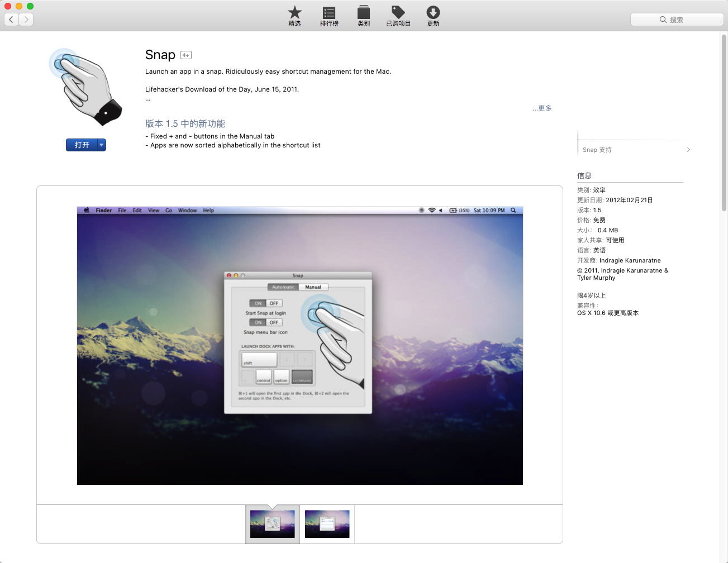Click the 信息 section heading
The height and width of the screenshot is (563, 728).
pos(584,175)
